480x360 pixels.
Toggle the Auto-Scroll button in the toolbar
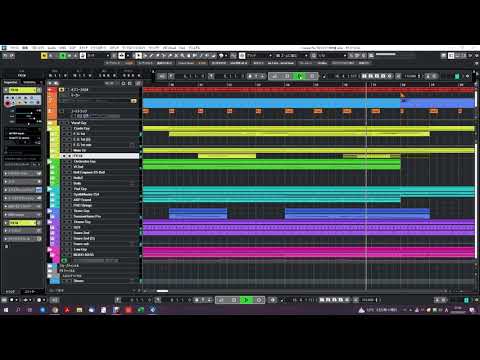122,56
